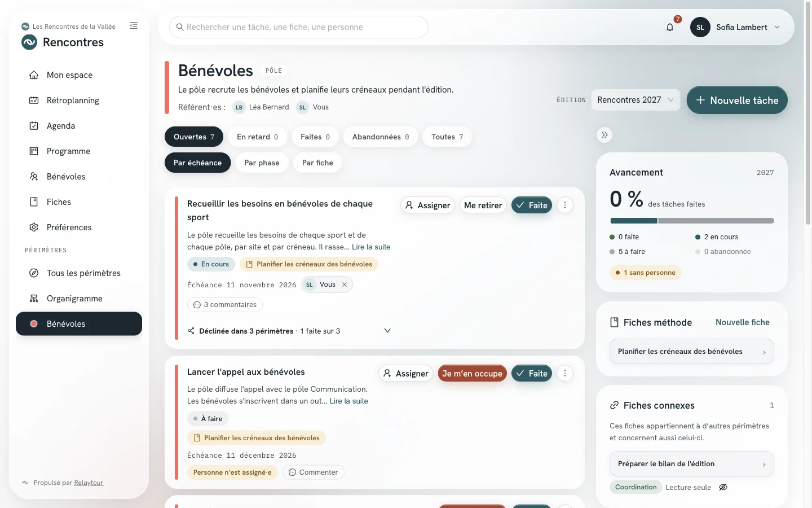Go to Rétroplanning
The height and width of the screenshot is (508, 812).
click(x=79, y=100)
